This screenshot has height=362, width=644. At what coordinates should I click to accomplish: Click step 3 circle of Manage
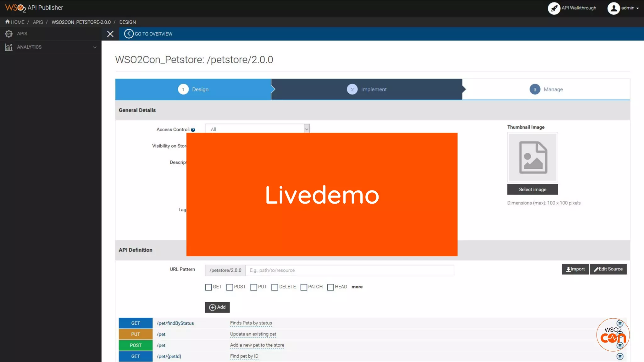[x=535, y=89]
